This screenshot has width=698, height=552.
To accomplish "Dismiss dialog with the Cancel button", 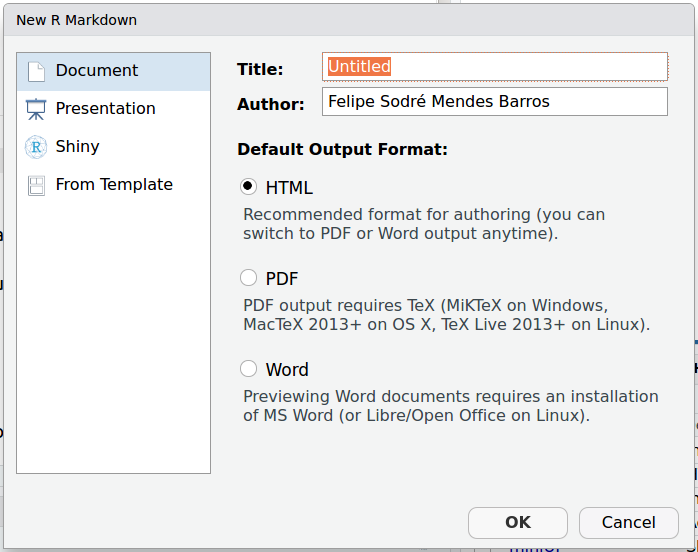I will [x=629, y=523].
